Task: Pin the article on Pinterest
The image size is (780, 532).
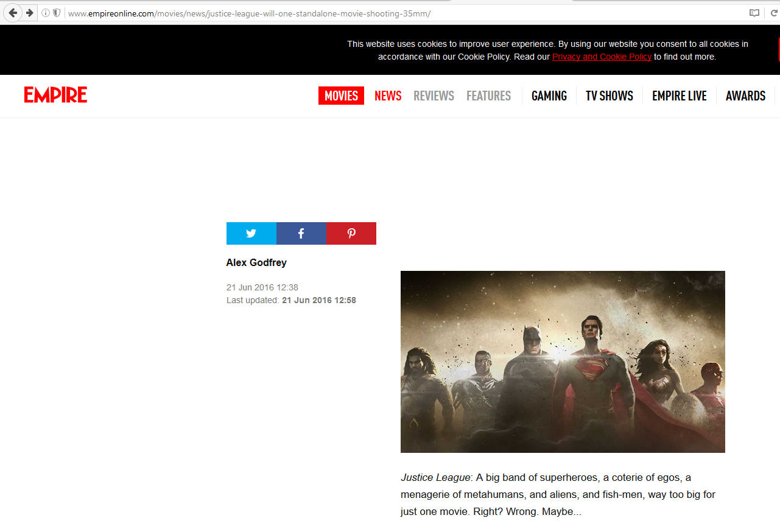Action: click(351, 233)
